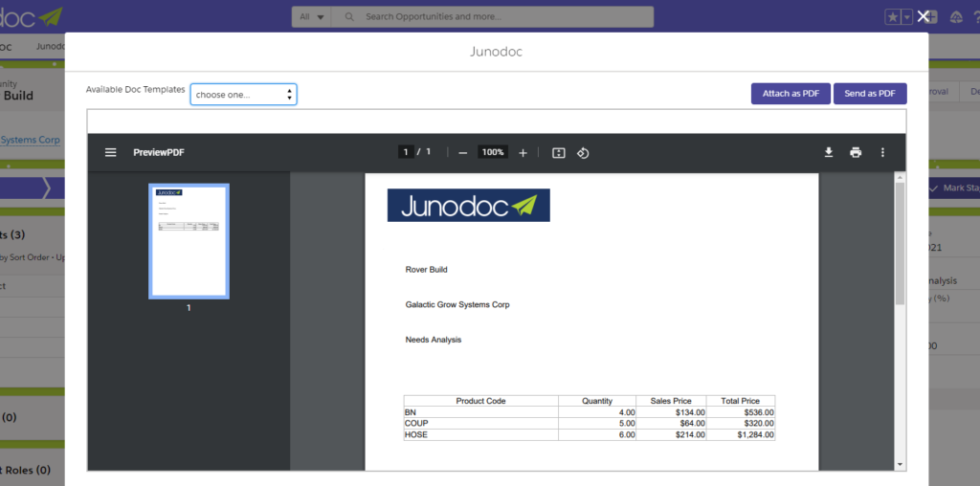This screenshot has width=980, height=486.
Task: Click Junodoc modal title
Action: tap(497, 52)
